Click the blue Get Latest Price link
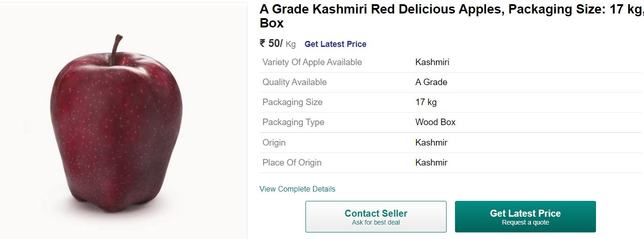Image resolution: width=644 pixels, height=239 pixels. (335, 44)
